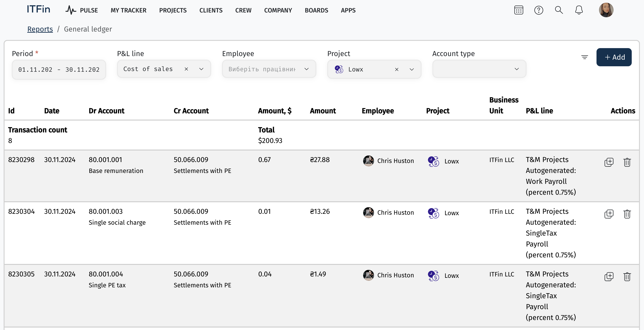Click transaction id 8230304
This screenshot has height=330, width=644.
point(21,211)
